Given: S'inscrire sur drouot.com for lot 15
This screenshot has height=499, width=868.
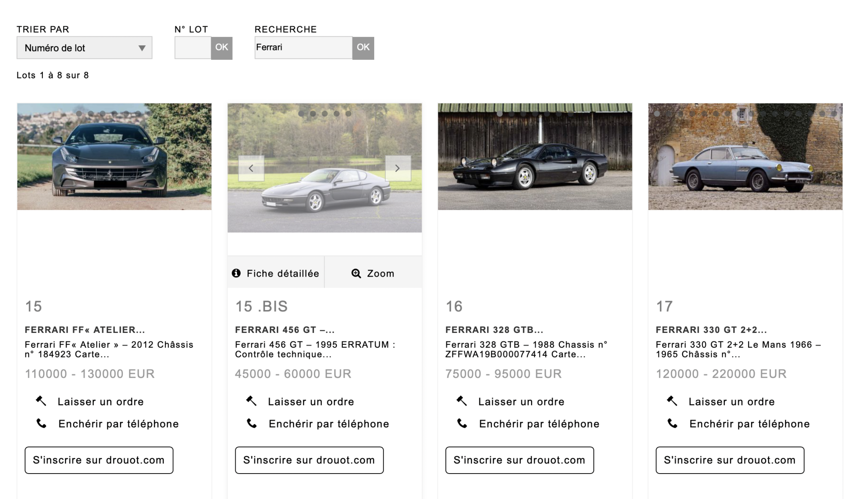Looking at the screenshot, I should click(99, 460).
